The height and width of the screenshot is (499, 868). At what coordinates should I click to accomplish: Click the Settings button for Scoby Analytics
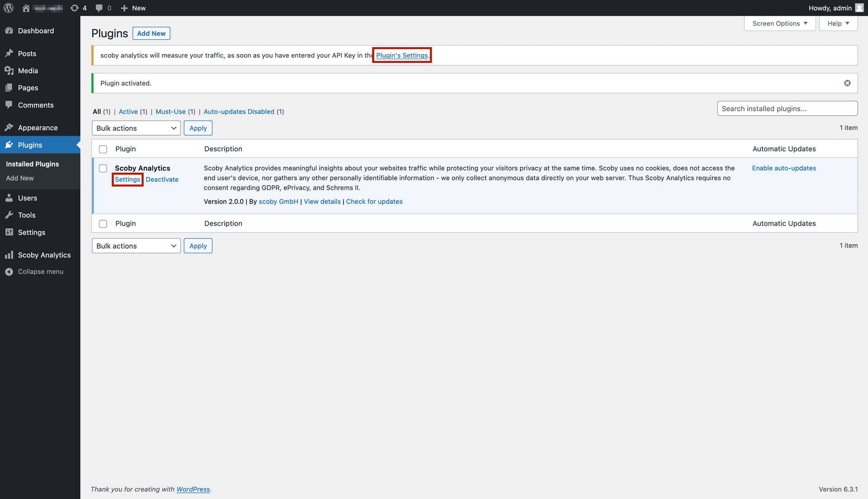127,179
